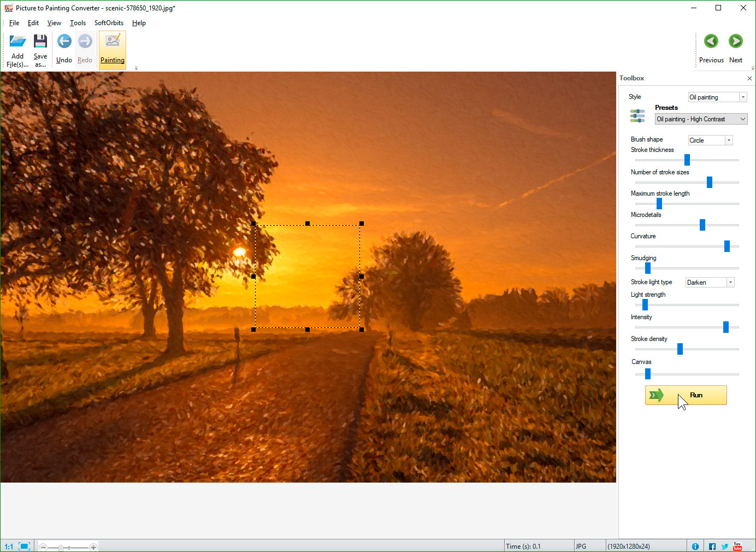Open the File menu
Screen dimensions: 756x552
14,23
